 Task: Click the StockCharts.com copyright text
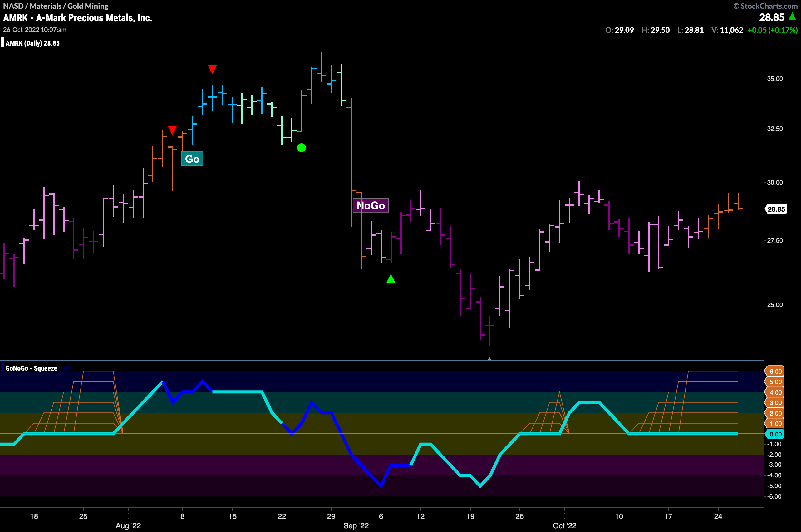coord(765,6)
